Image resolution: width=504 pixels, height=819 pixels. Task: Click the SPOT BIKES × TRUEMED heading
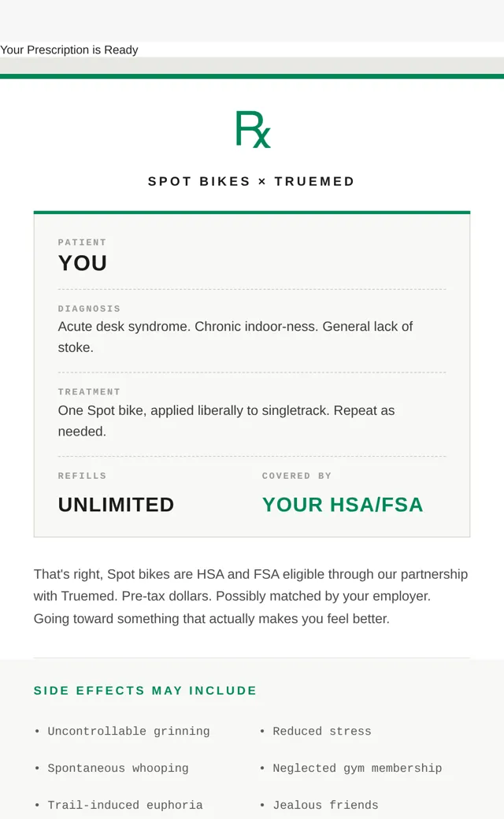pyautogui.click(x=251, y=181)
